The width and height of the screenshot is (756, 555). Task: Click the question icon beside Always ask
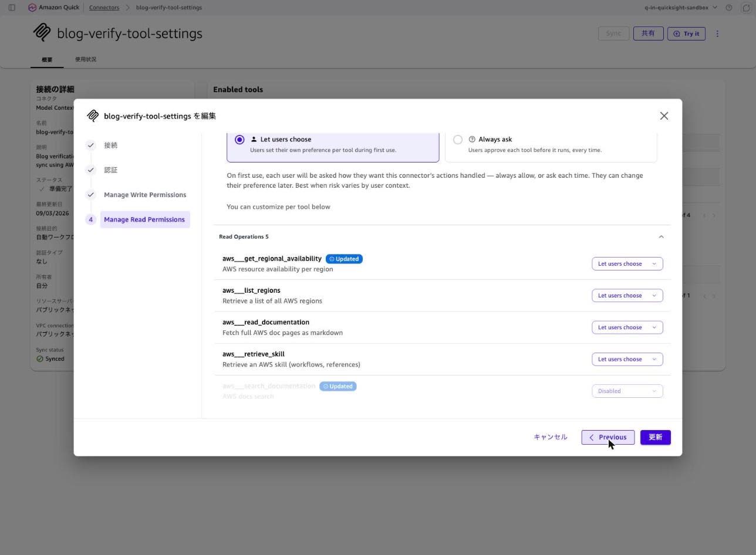click(x=472, y=140)
